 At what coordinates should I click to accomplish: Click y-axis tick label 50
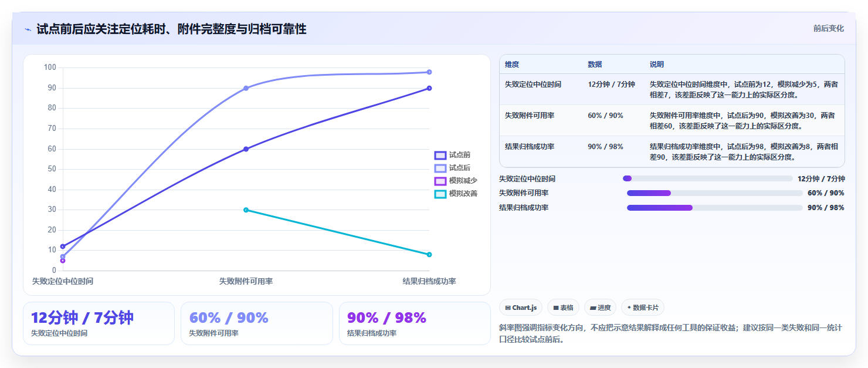click(52, 169)
